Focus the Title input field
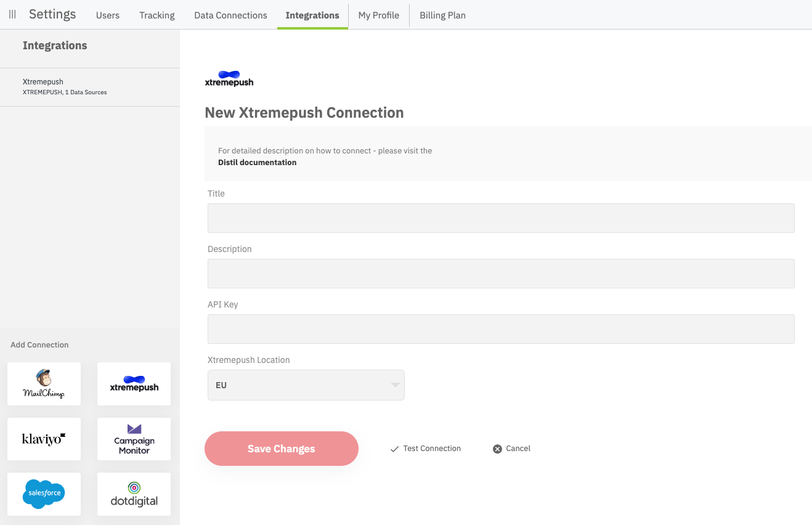Viewport: 812px width, 525px height. coord(501,218)
